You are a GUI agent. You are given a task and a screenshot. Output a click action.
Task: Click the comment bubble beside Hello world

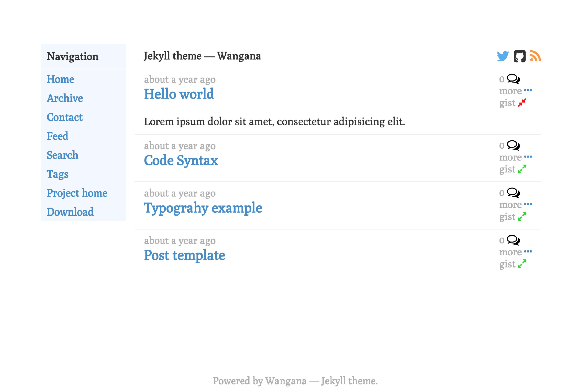pyautogui.click(x=513, y=79)
